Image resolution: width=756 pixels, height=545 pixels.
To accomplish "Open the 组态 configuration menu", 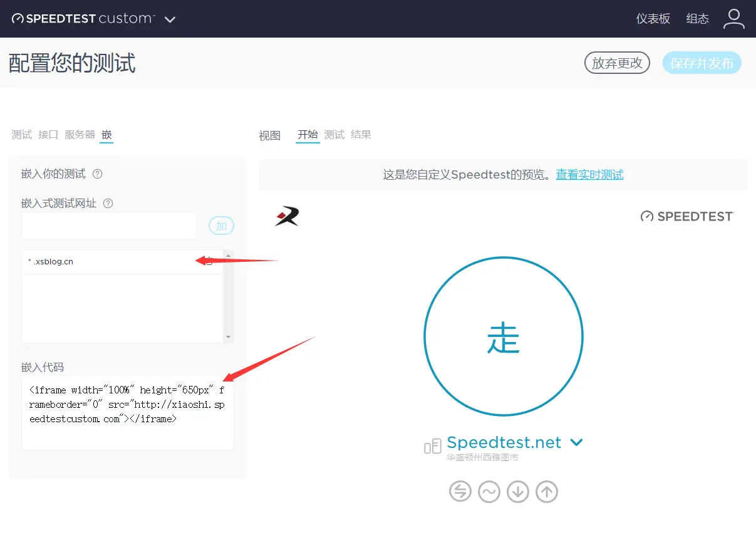I will point(697,19).
